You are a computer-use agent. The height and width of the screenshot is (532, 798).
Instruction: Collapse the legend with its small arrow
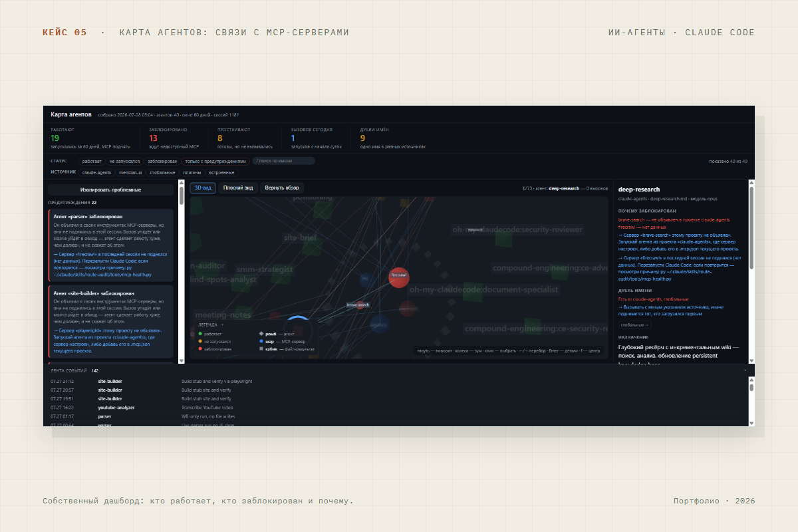tap(223, 325)
